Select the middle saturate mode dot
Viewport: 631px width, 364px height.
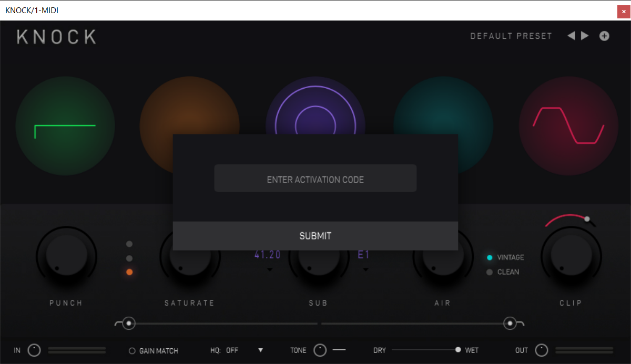(129, 258)
